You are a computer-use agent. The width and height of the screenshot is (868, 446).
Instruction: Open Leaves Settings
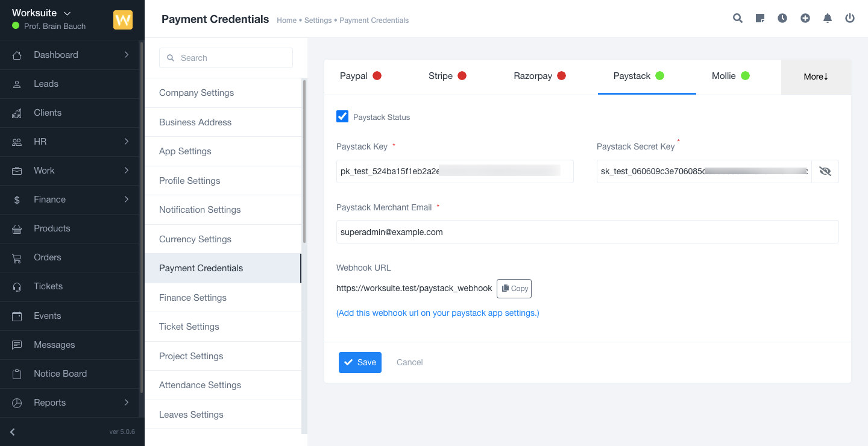pos(222,415)
